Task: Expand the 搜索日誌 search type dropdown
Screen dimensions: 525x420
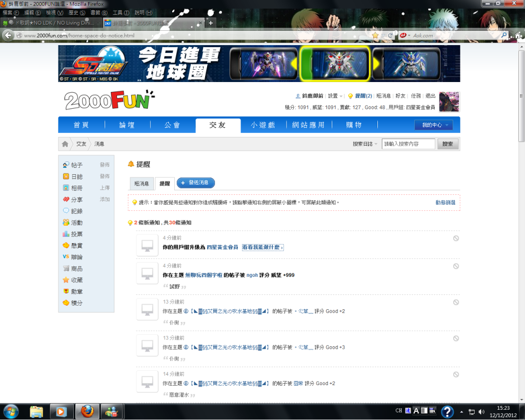Action: pos(365,144)
